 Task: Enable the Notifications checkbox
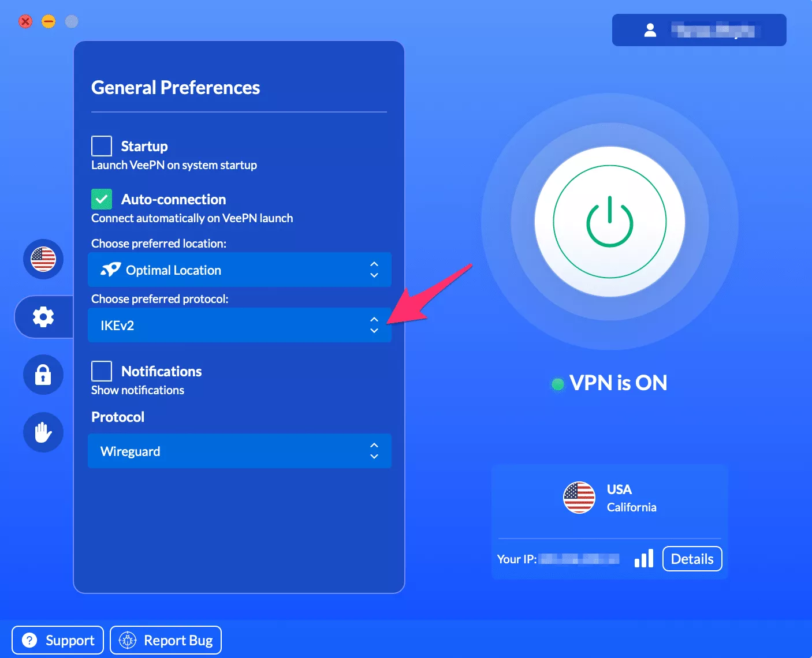click(102, 371)
